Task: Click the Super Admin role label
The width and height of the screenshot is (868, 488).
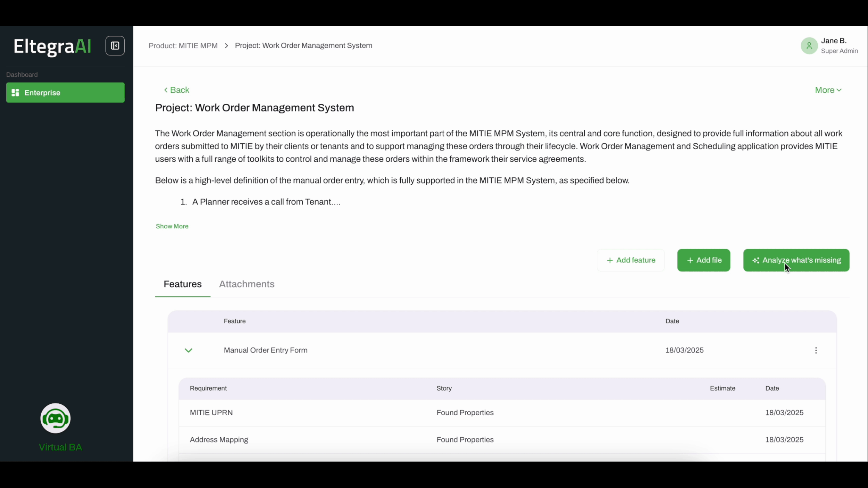Action: point(839,51)
